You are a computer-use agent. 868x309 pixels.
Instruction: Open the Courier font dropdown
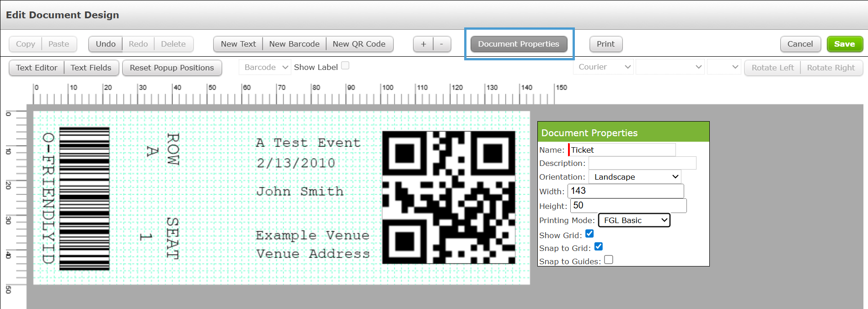(604, 67)
